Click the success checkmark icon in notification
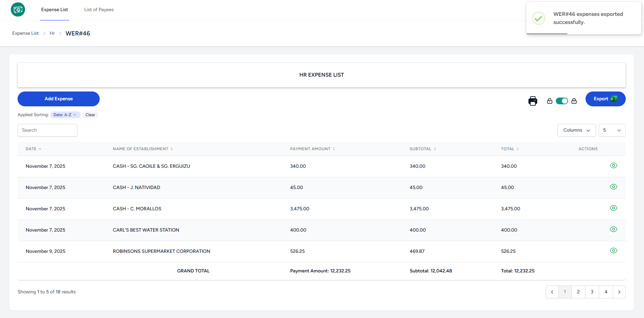The width and height of the screenshot is (644, 318). tap(539, 18)
